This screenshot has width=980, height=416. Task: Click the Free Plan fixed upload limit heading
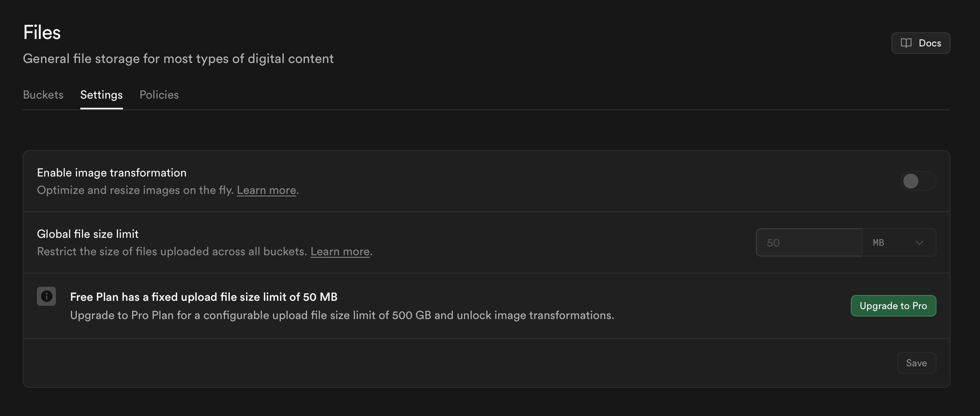[204, 297]
